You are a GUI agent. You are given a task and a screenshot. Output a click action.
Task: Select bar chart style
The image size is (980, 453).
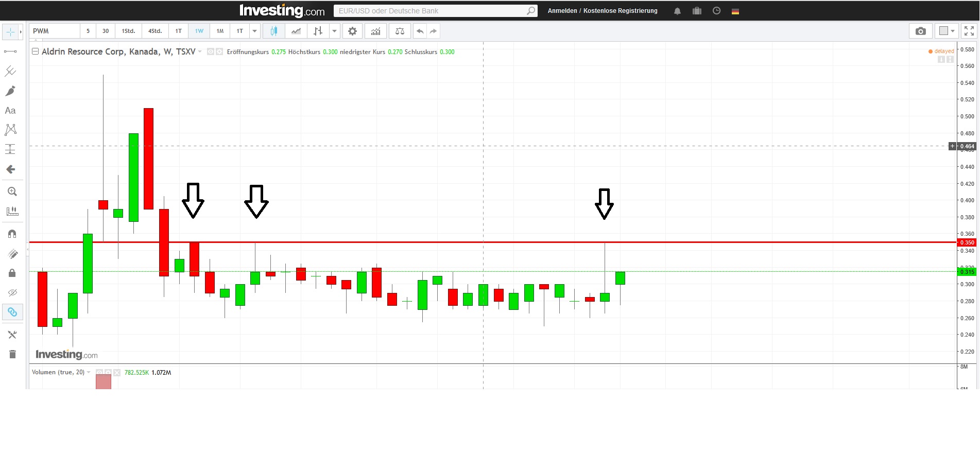[318, 31]
